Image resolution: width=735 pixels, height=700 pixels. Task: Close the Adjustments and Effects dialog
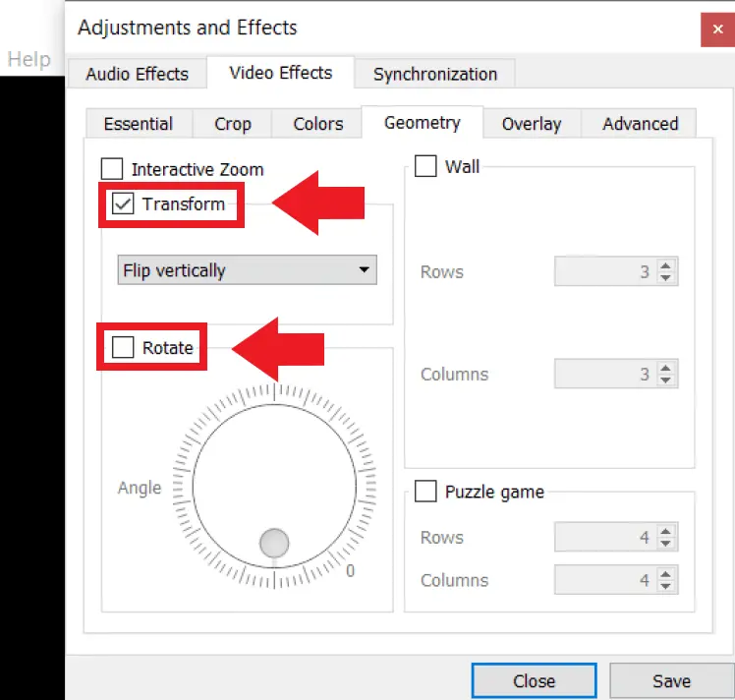coord(717,29)
